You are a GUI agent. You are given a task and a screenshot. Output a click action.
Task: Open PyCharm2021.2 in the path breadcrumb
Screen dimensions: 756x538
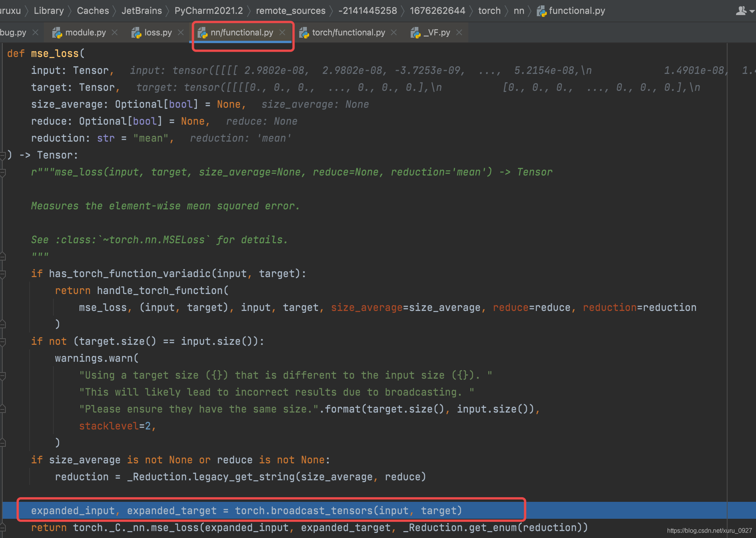208,11
